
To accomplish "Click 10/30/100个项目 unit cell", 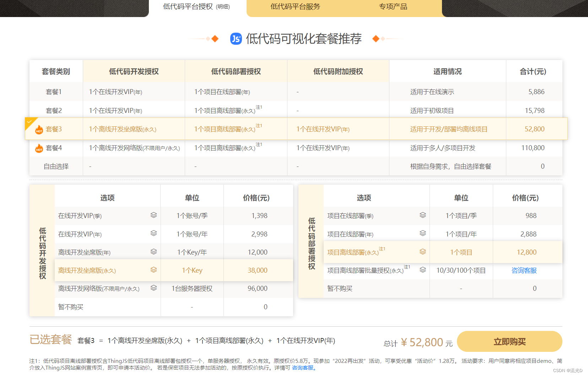I will (461, 271).
